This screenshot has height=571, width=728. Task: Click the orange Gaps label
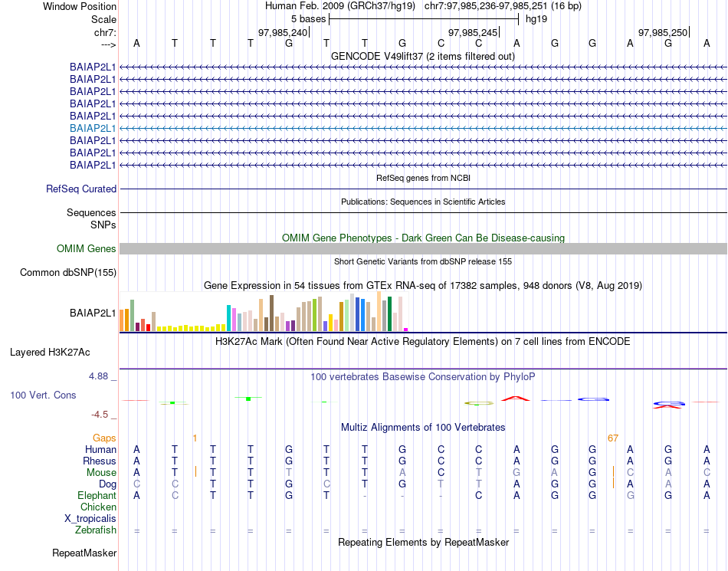coord(104,438)
